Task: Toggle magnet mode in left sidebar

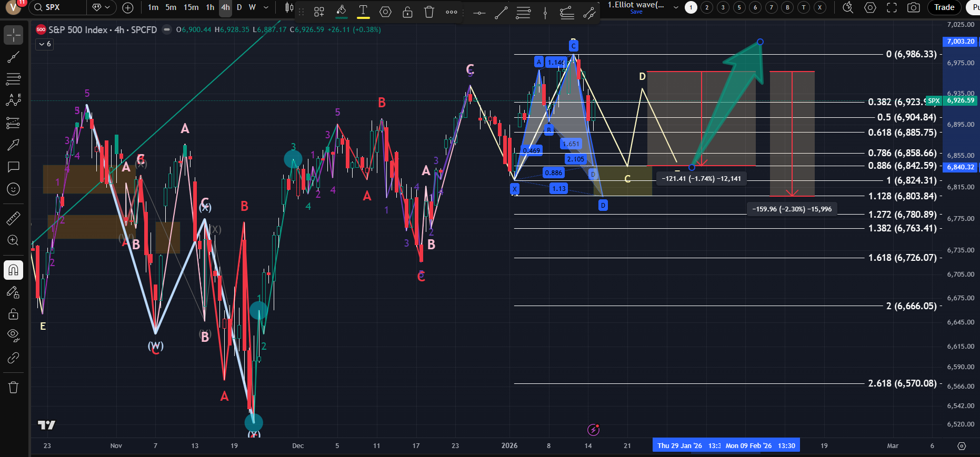Action: (13, 270)
